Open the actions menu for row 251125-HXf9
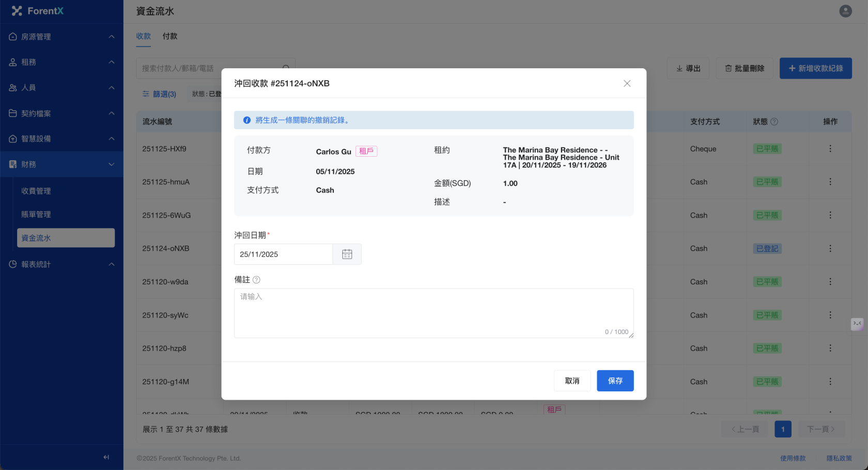This screenshot has width=868, height=470. (830, 149)
